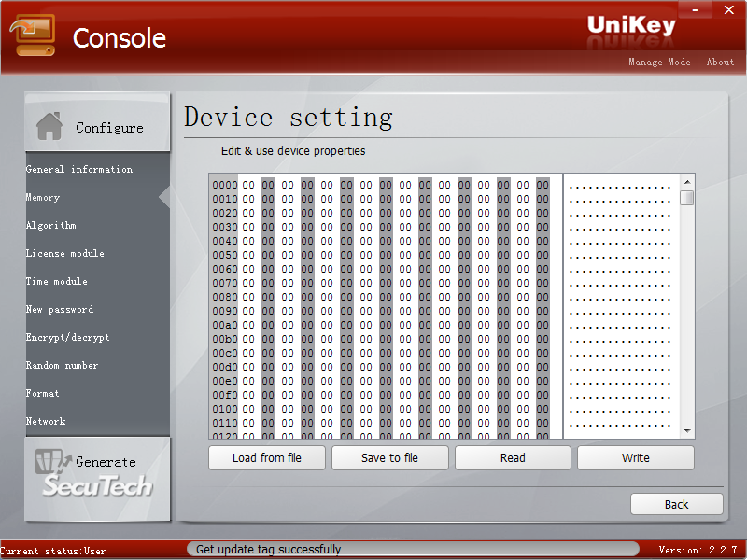The height and width of the screenshot is (560, 747).
Task: Click the Console monitor logo icon
Action: 33,35
